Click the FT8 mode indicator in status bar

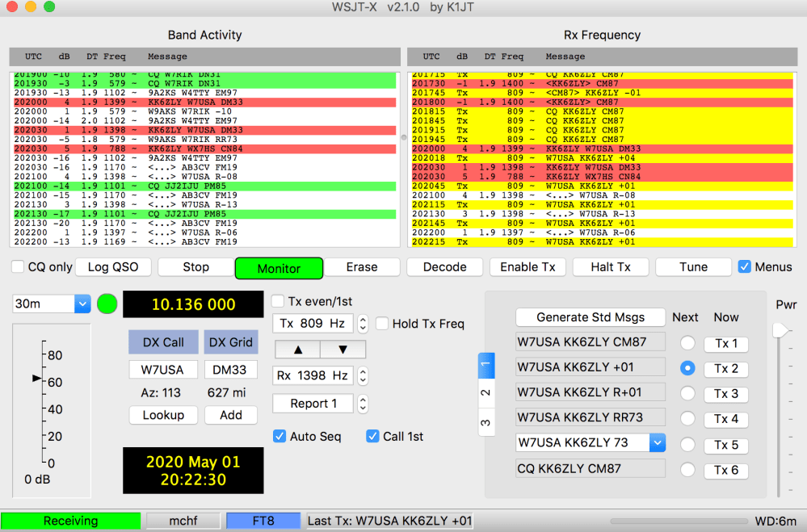point(263,521)
